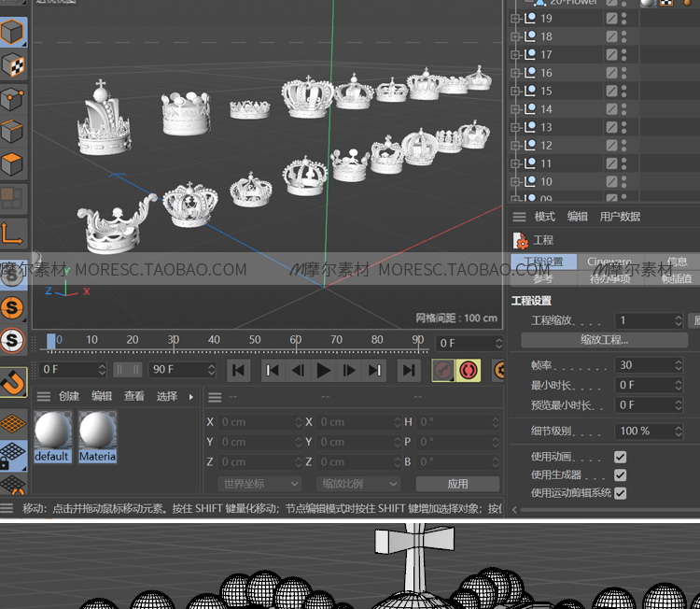700x609 pixels.
Task: Switch to Polygons mode icon
Action: [12, 164]
